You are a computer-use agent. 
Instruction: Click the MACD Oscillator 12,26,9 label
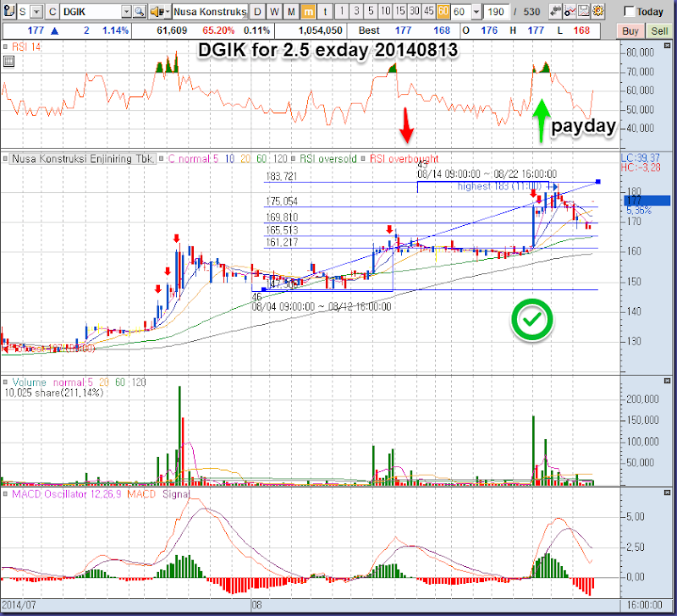point(68,494)
